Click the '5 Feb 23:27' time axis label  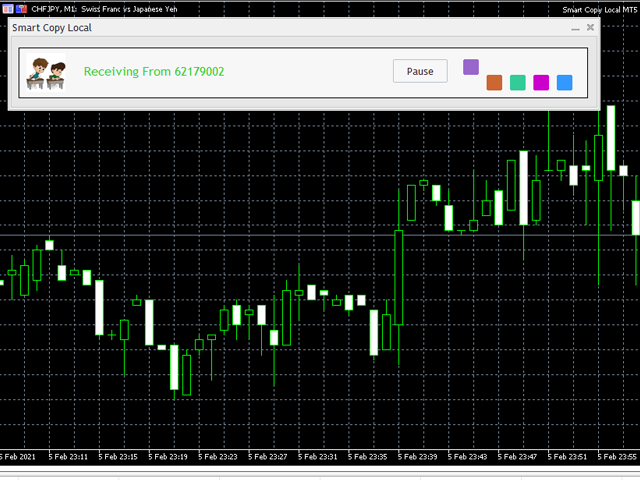point(268,457)
